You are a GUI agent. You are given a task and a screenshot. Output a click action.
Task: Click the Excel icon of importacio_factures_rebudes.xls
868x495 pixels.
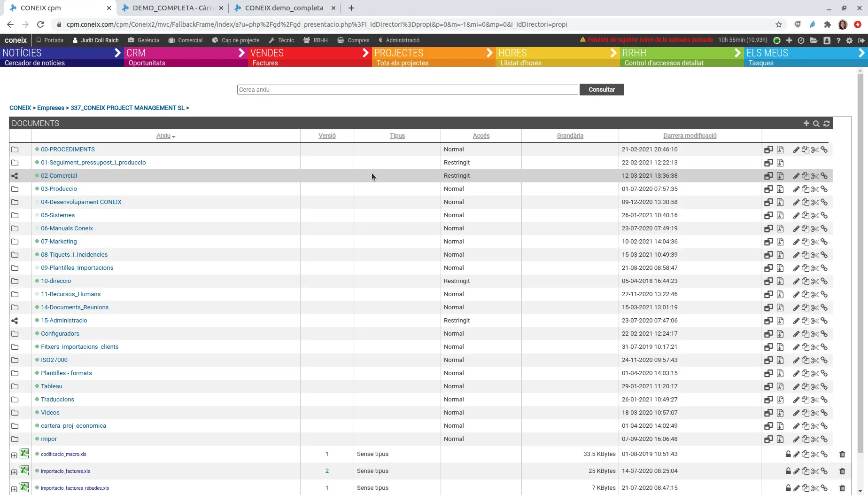click(24, 487)
